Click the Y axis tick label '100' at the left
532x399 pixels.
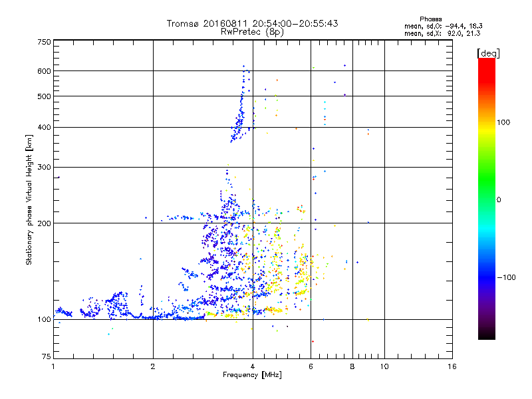tap(44, 319)
